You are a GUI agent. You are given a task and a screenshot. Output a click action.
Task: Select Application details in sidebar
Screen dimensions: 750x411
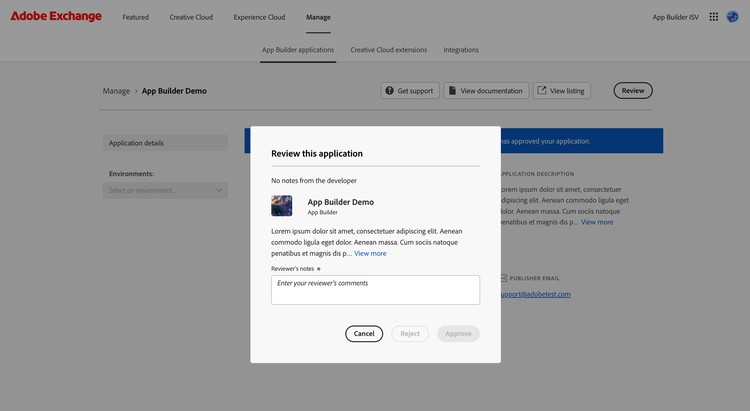(x=165, y=143)
